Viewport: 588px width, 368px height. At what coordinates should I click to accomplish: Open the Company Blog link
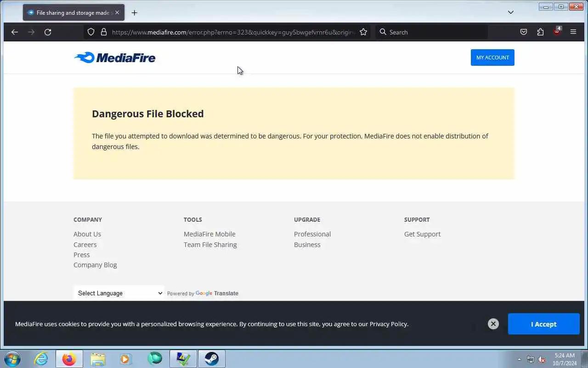95,265
